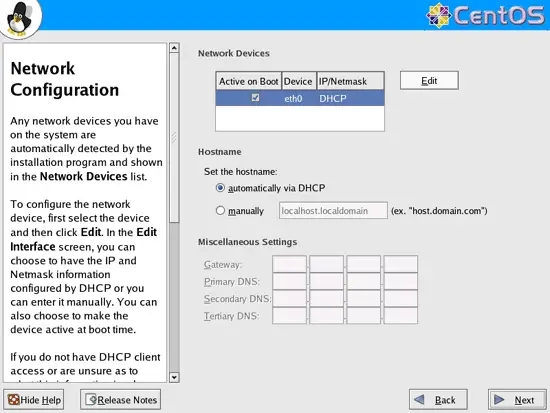550x413 pixels.
Task: Click the Active on Boot column header
Action: pyautogui.click(x=249, y=81)
